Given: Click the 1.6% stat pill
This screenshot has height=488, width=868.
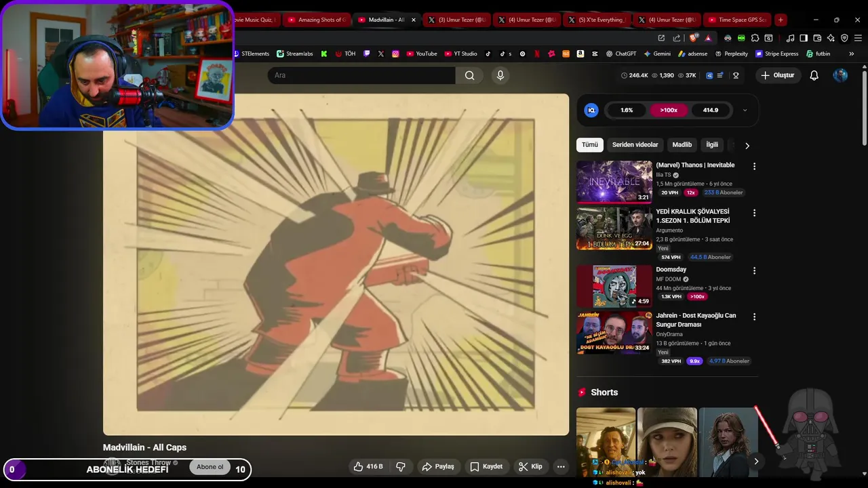Looking at the screenshot, I should click(x=627, y=110).
